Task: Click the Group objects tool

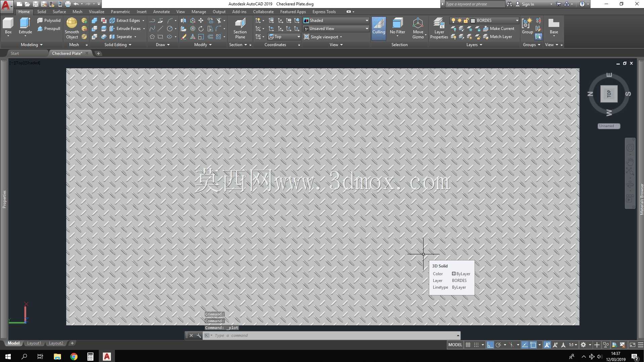Action: click(x=527, y=26)
